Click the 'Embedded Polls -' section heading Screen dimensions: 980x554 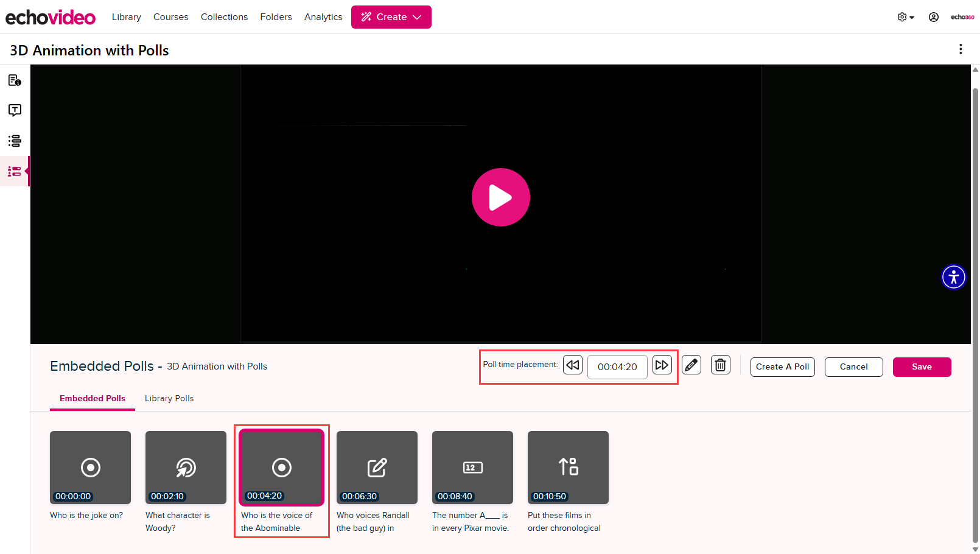coord(106,366)
